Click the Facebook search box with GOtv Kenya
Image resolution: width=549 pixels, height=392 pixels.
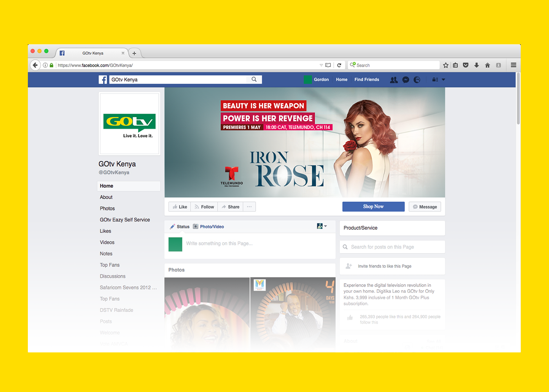tap(178, 80)
